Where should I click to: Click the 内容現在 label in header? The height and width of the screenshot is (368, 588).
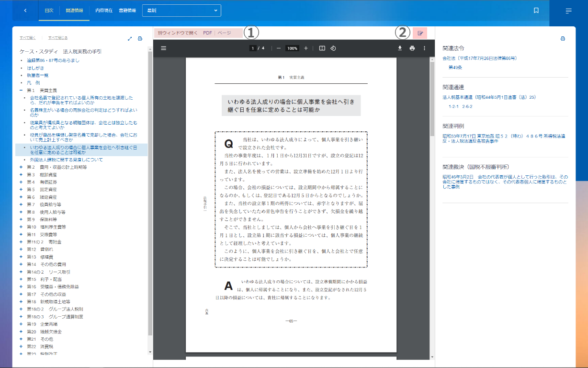pyautogui.click(x=104, y=10)
